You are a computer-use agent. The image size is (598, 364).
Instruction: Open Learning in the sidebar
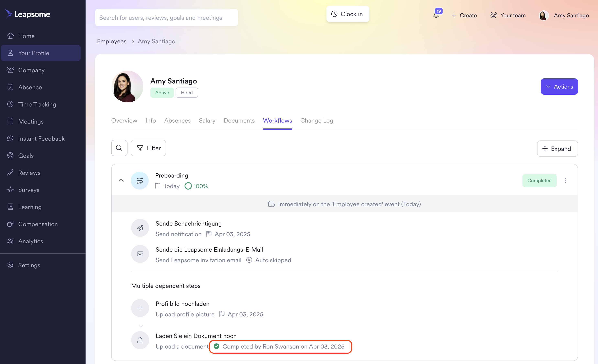coord(41,207)
